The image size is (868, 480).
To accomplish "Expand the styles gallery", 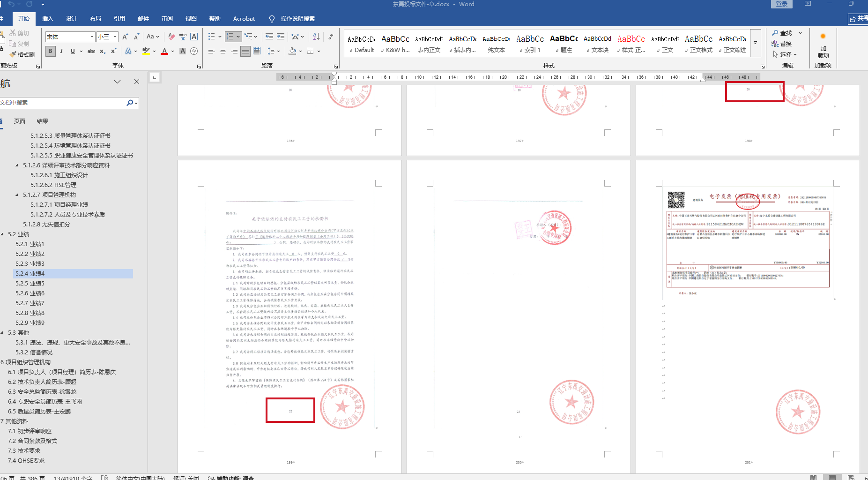I will (x=755, y=43).
